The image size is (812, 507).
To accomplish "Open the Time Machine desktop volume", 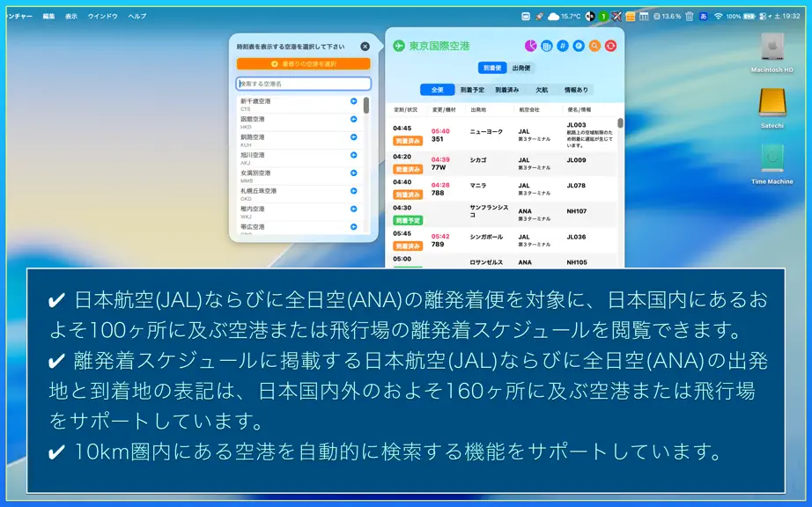I will point(772,164).
